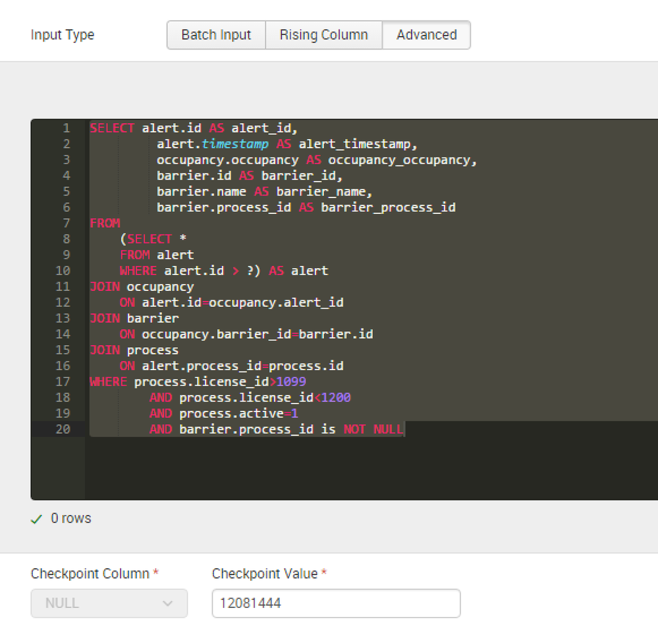Choose the Advanced input type

(426, 35)
